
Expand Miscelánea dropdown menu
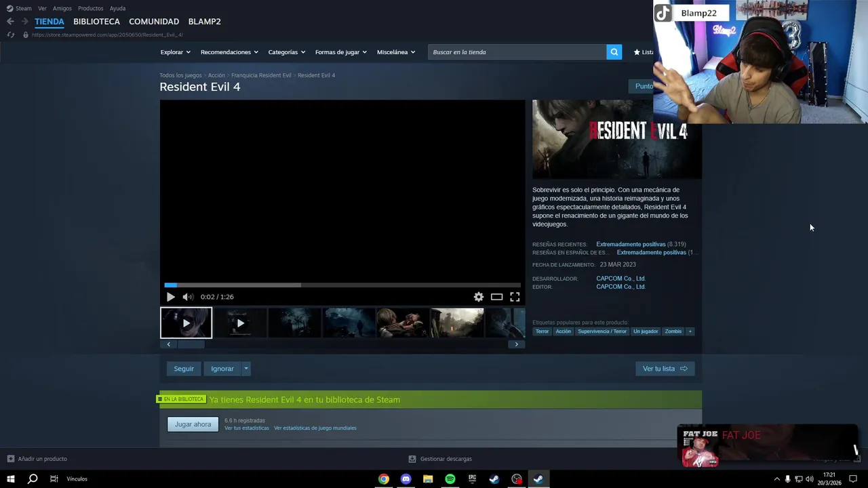396,52
